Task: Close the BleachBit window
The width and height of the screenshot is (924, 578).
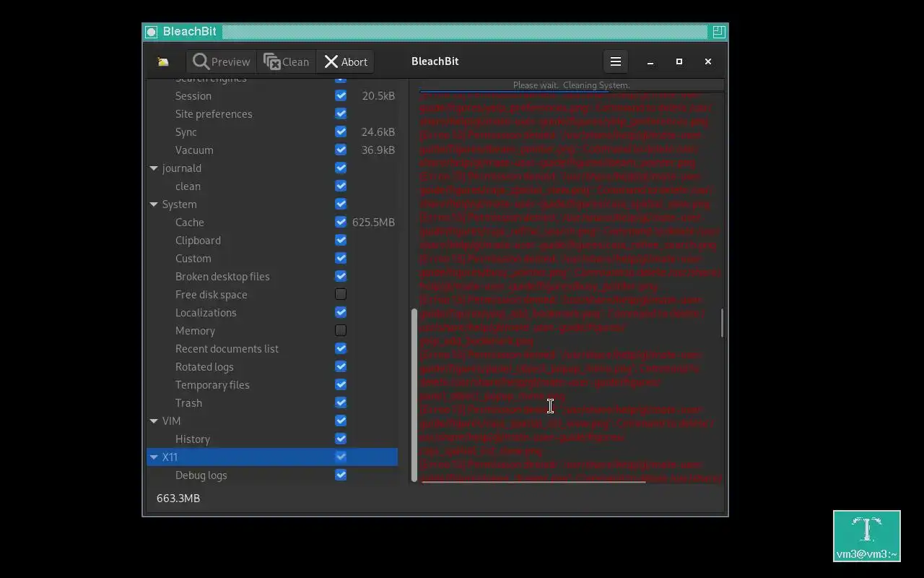Action: point(708,62)
